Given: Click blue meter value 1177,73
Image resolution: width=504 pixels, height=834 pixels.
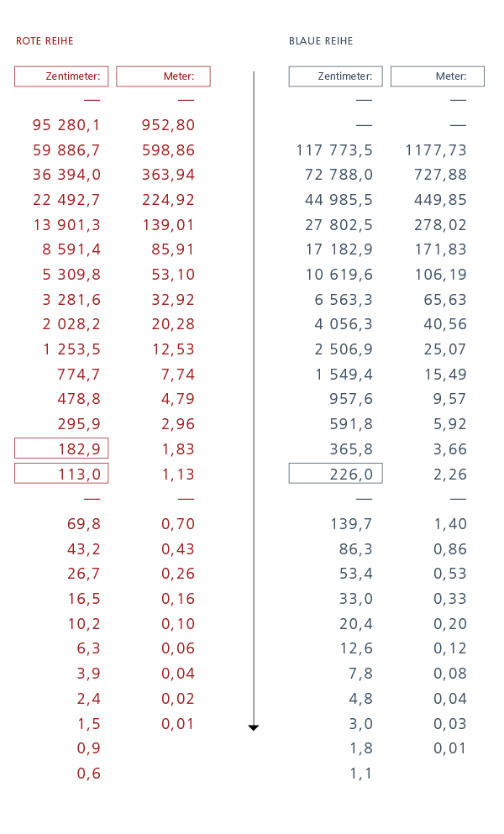Looking at the screenshot, I should 436,150.
